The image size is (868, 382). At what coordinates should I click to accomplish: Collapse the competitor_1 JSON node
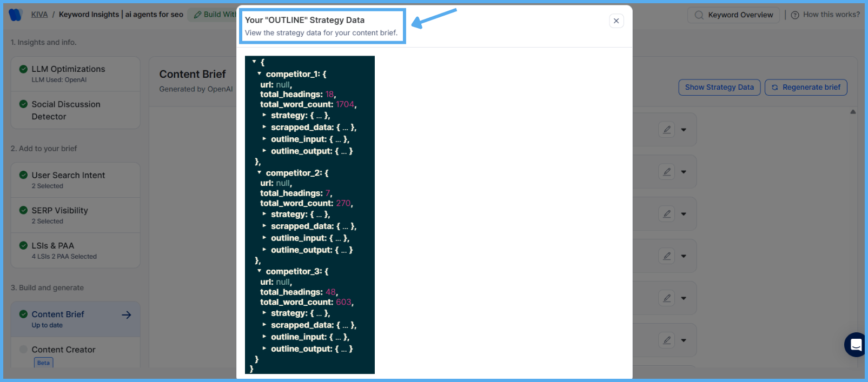[260, 73]
